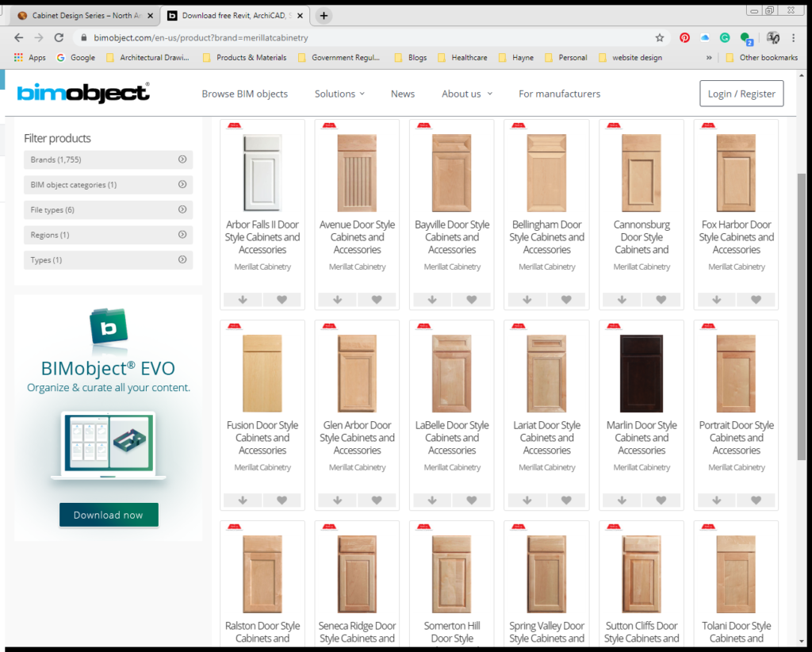
Task: Download the Lariat Door Style object
Action: point(527,501)
